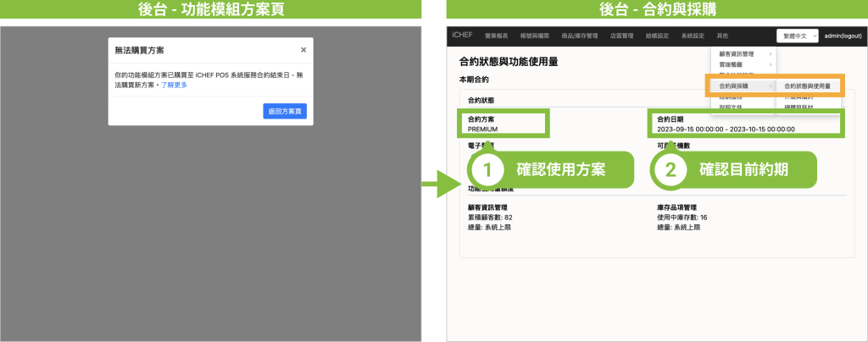Image resolution: width=868 pixels, height=342 pixels.
Task: Click the iCHEF logo in navbar
Action: pos(463,36)
